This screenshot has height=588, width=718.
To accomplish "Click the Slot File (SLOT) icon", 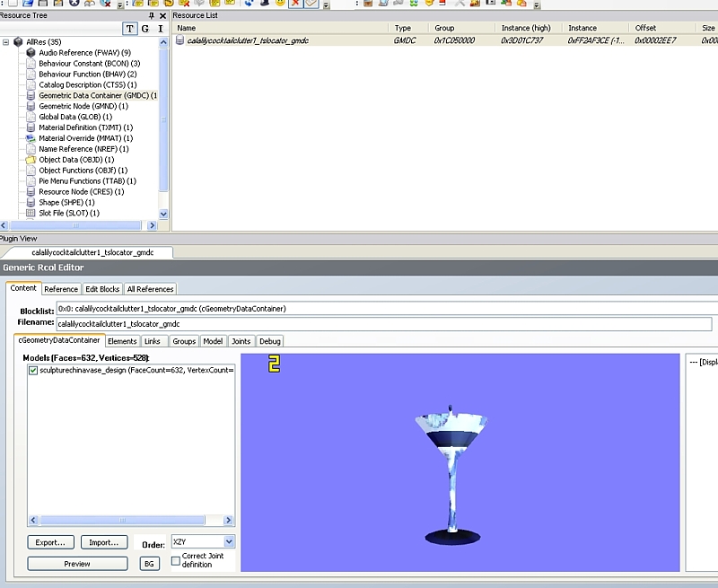I will click(x=31, y=213).
